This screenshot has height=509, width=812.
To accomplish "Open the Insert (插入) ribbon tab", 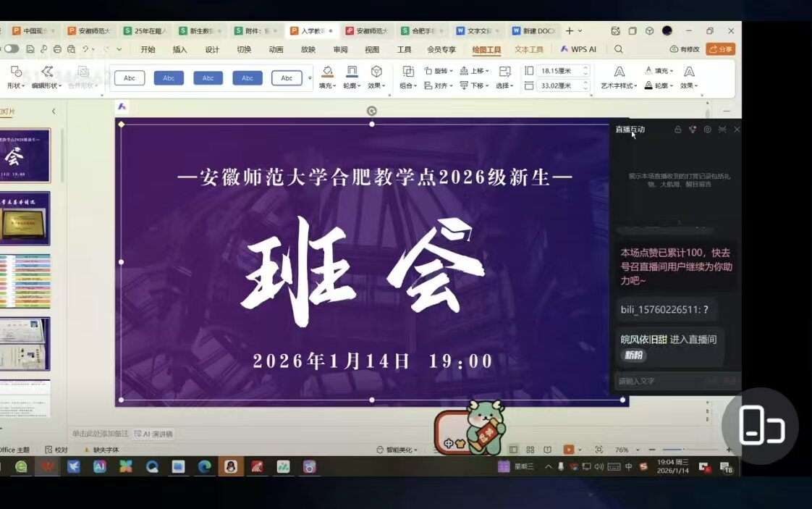I will click(x=179, y=50).
